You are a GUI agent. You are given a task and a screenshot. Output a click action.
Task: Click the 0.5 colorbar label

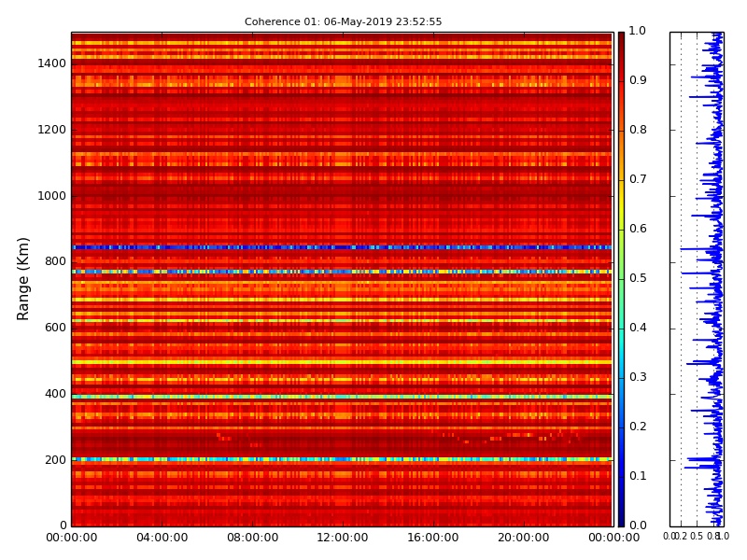point(638,278)
